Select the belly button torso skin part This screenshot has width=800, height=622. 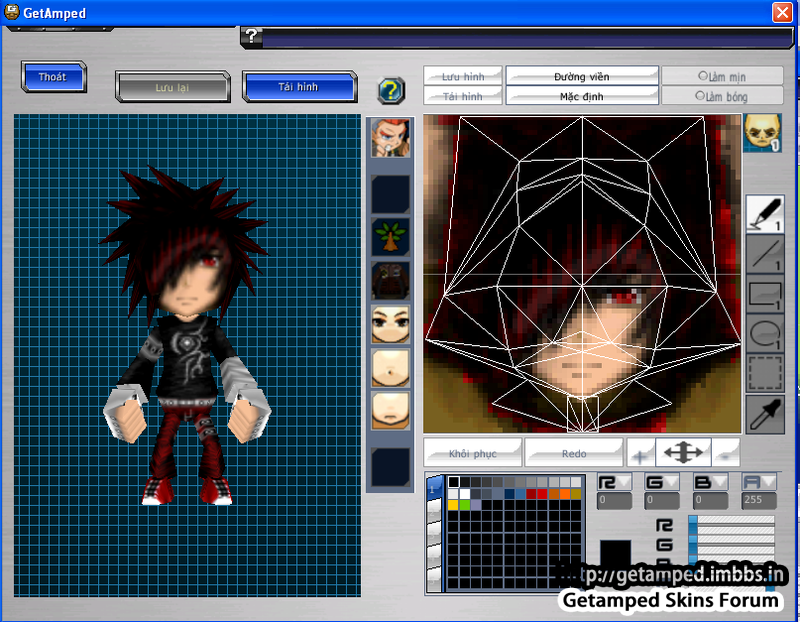pyautogui.click(x=390, y=368)
